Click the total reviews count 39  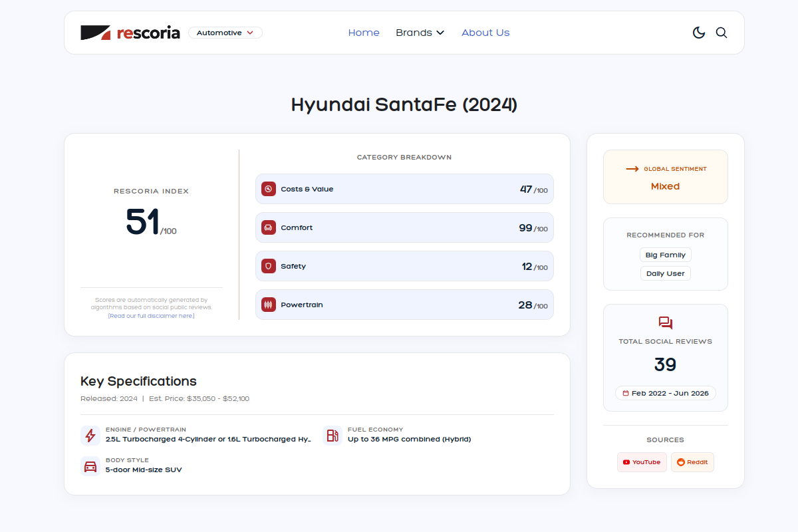(x=666, y=364)
